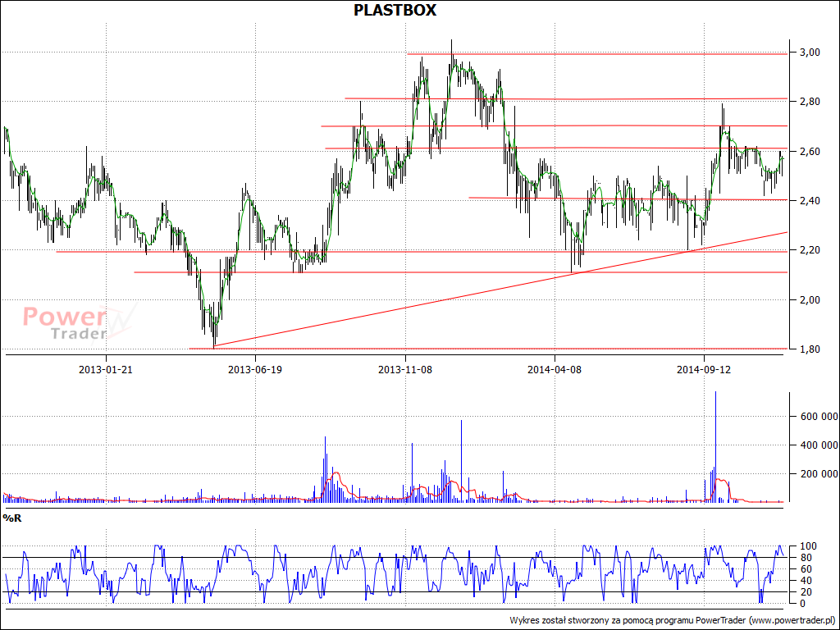The height and width of the screenshot is (630, 840).
Task: Click the 2014-09-12 date label
Action: [704, 369]
